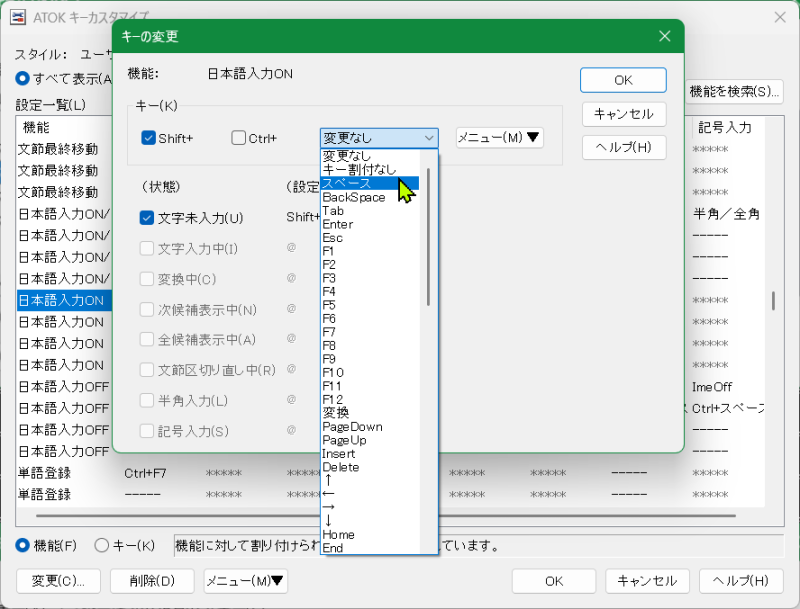Select スペース in the key list

pos(370,183)
